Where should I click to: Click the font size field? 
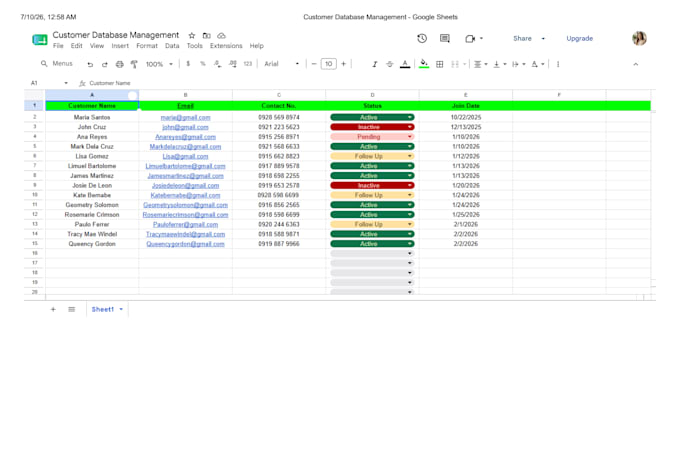coord(328,64)
